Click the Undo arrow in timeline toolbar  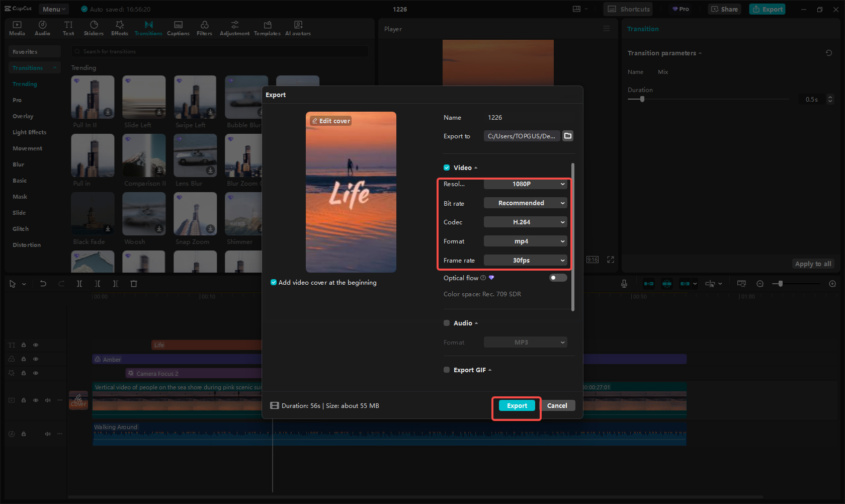click(43, 284)
